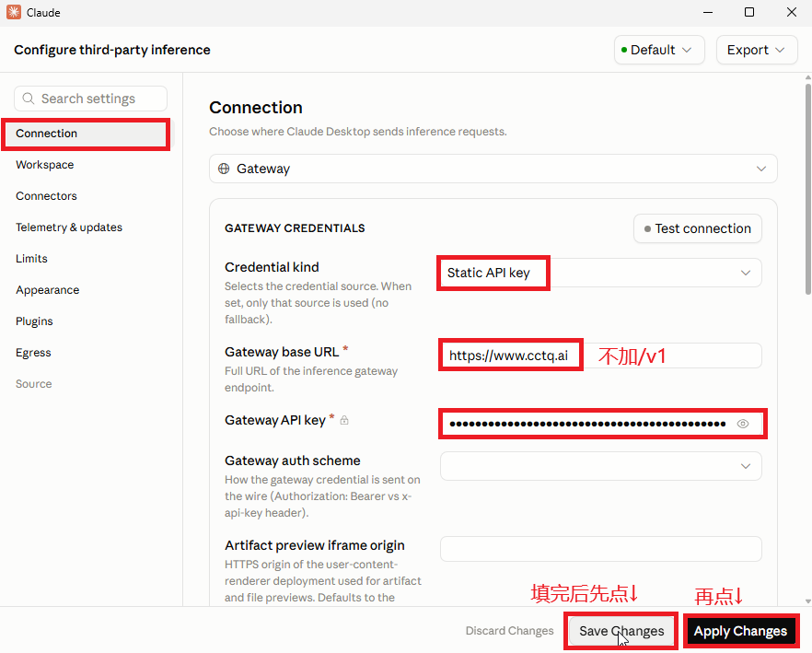
Task: Click Save Changes
Action: [621, 631]
